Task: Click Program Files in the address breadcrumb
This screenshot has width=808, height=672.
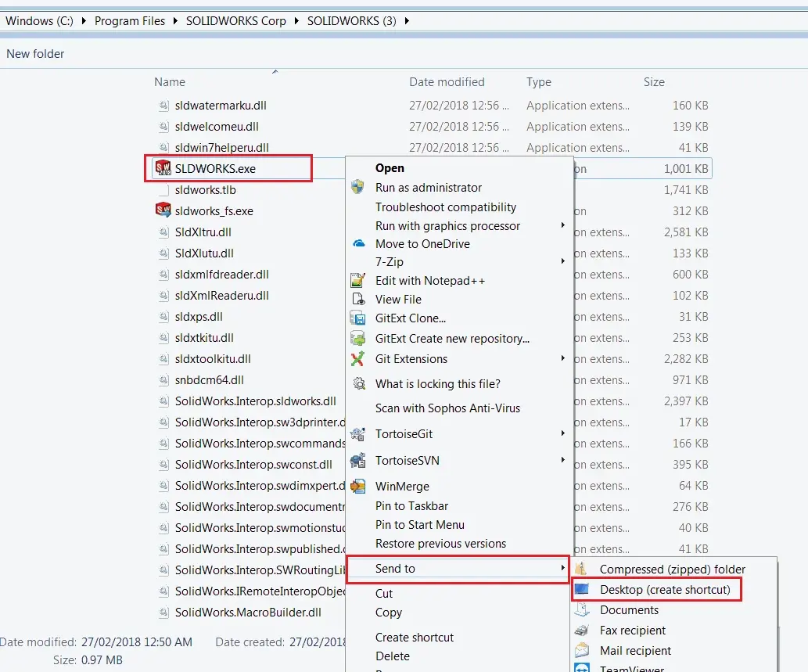Action: coord(130,20)
